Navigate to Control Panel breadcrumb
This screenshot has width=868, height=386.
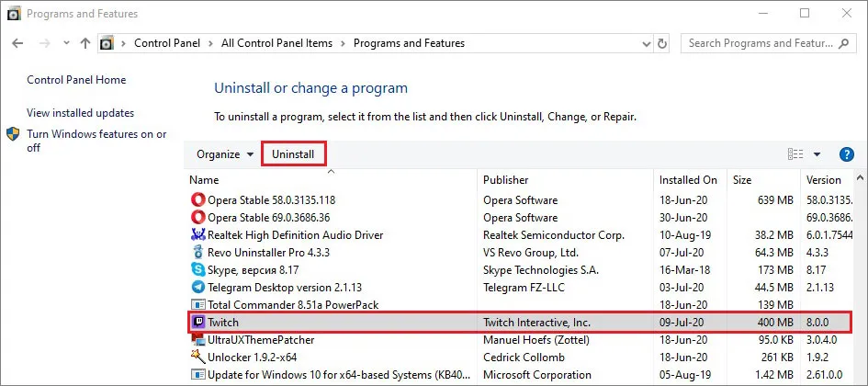click(167, 43)
